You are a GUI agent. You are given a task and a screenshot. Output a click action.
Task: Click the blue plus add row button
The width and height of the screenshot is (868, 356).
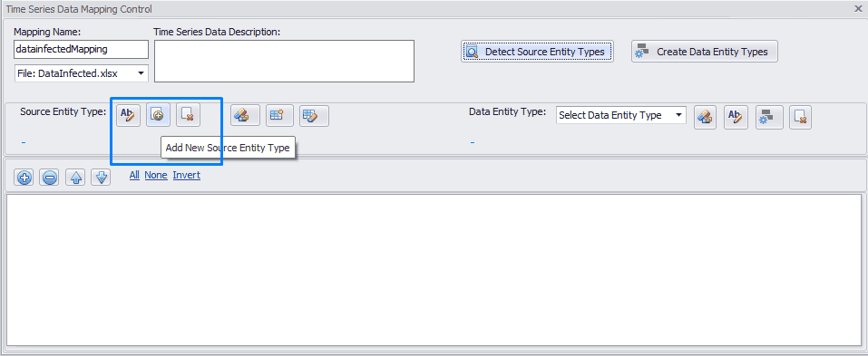24,178
